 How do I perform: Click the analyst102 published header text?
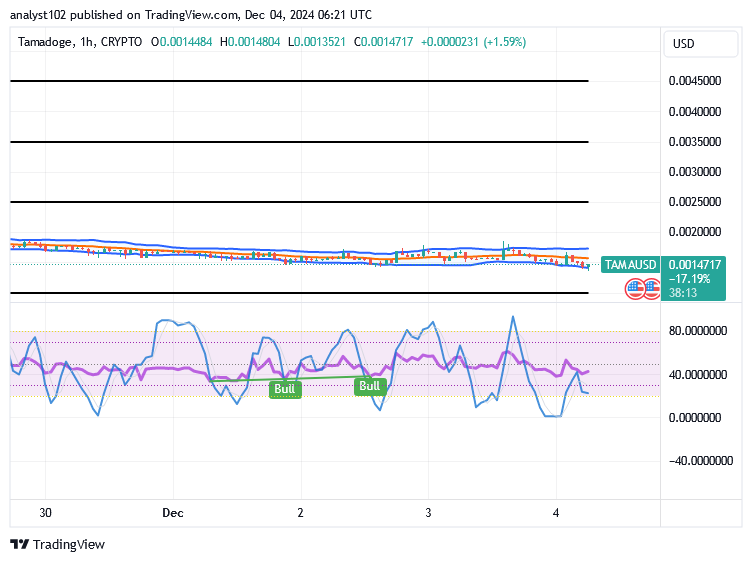[x=191, y=15]
